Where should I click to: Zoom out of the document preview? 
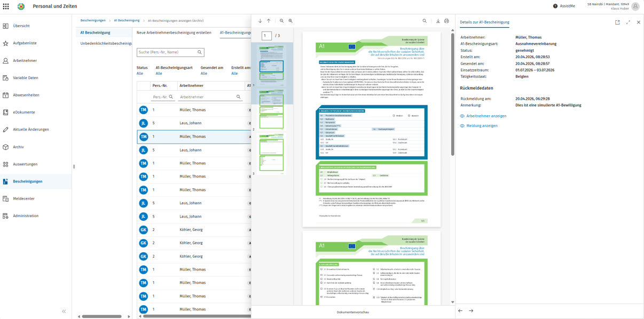tap(282, 21)
